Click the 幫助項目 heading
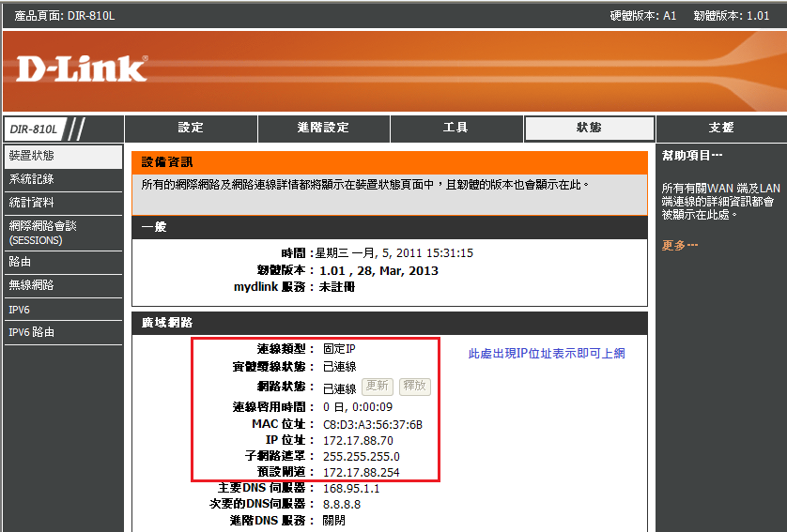This screenshot has width=787, height=532. (x=692, y=156)
